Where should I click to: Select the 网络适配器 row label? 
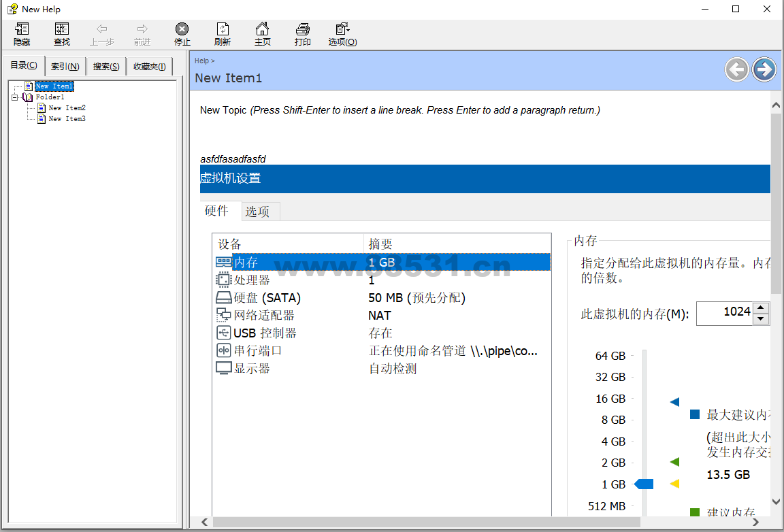pyautogui.click(x=265, y=316)
